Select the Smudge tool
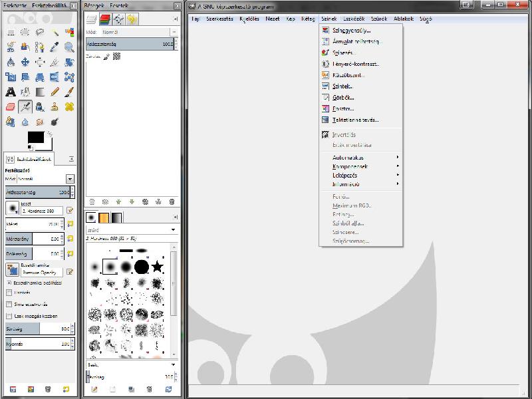 coord(40,122)
